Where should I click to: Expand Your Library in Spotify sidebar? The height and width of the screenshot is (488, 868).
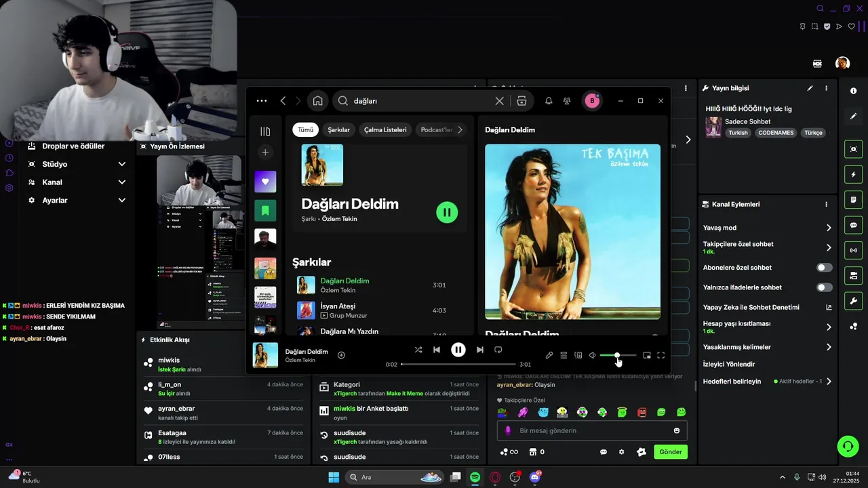pos(265,131)
